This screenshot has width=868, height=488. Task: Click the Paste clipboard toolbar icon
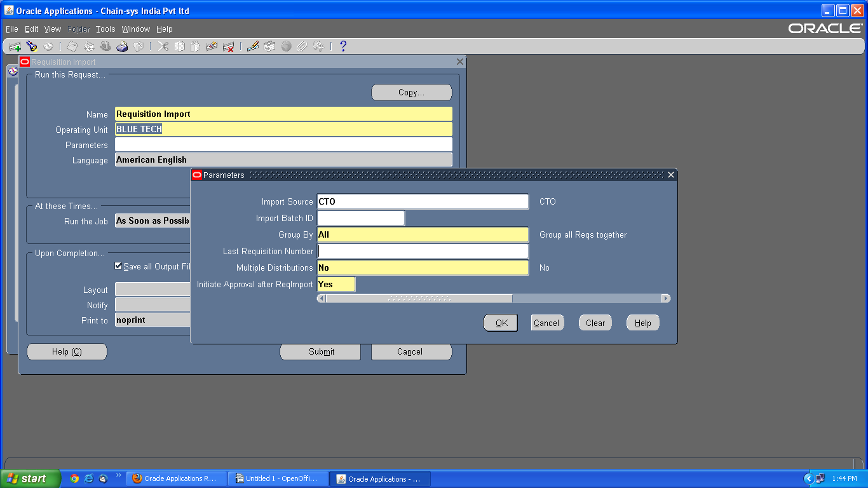point(196,46)
